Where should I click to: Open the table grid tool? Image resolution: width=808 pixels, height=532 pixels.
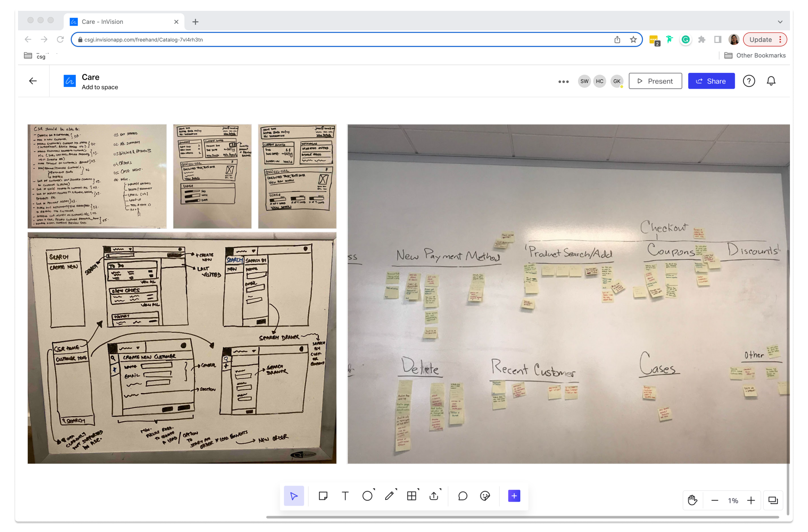point(412,496)
